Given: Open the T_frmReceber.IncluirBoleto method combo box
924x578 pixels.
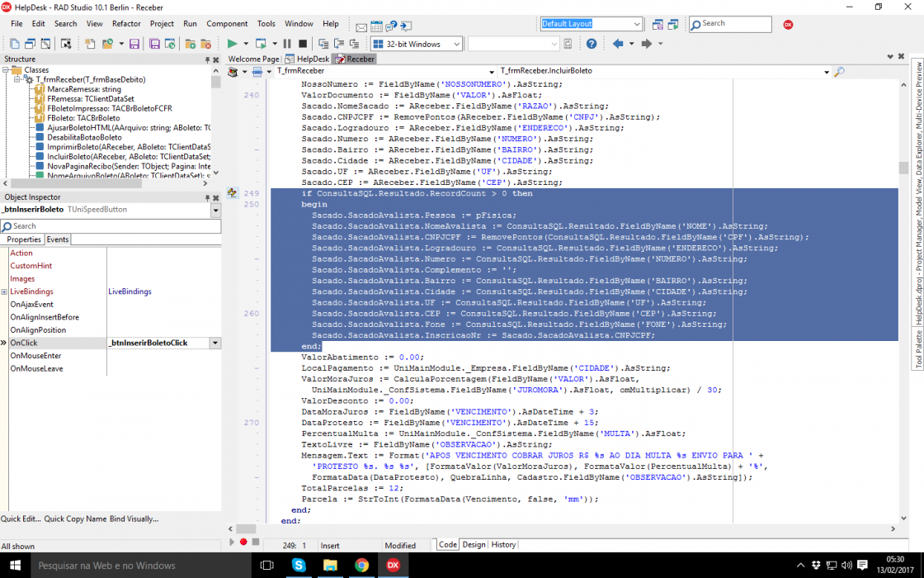Looking at the screenshot, I should point(826,71).
